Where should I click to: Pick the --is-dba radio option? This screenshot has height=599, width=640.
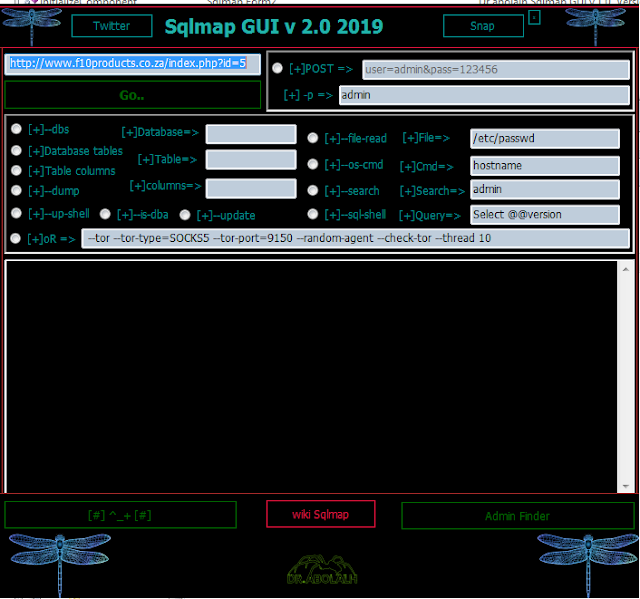[x=105, y=214]
